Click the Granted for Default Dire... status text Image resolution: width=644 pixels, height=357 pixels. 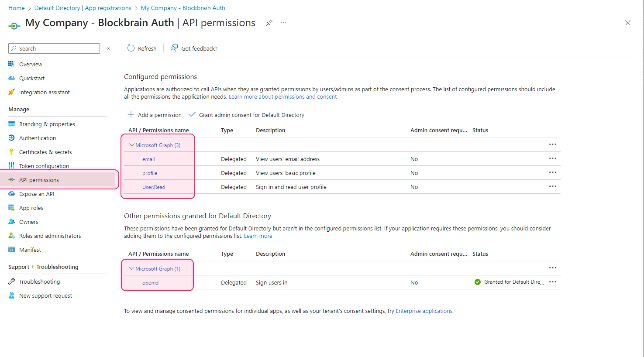[x=513, y=282]
